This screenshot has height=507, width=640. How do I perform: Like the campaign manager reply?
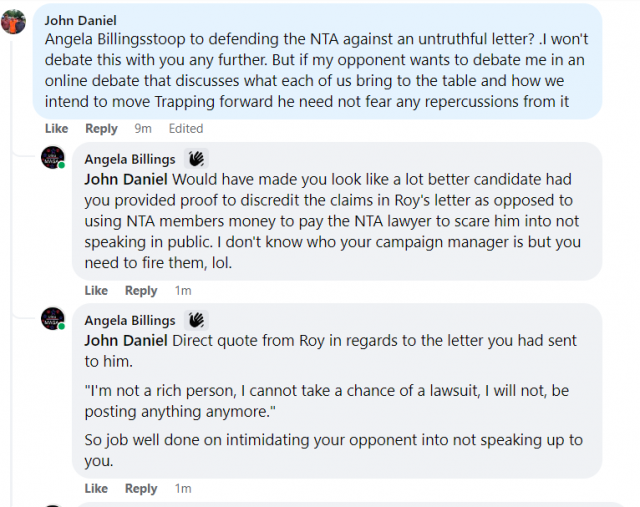(x=96, y=290)
